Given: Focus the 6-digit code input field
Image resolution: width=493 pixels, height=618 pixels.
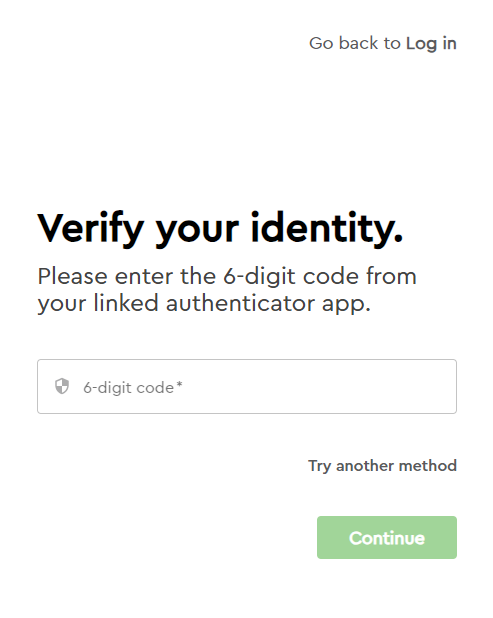Looking at the screenshot, I should (x=247, y=386).
